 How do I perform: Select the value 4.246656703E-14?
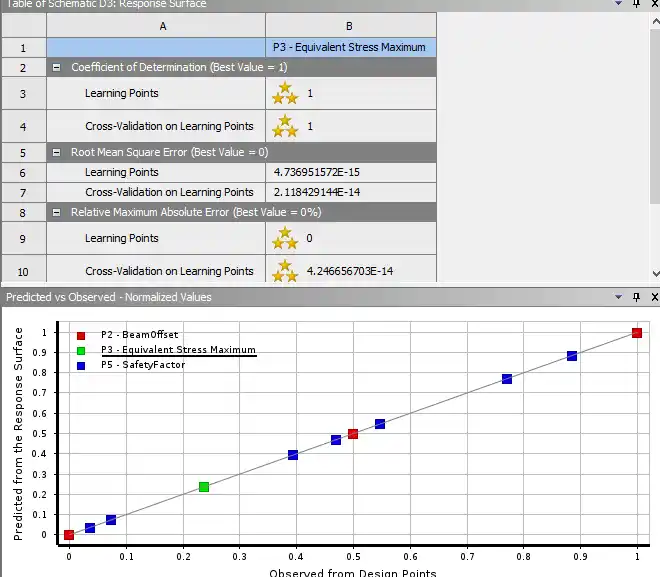(x=350, y=271)
